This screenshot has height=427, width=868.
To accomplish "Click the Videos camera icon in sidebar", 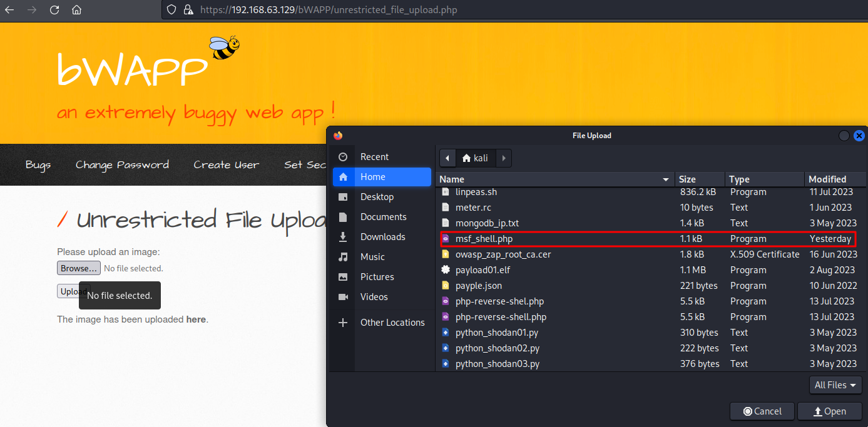I will tap(343, 297).
